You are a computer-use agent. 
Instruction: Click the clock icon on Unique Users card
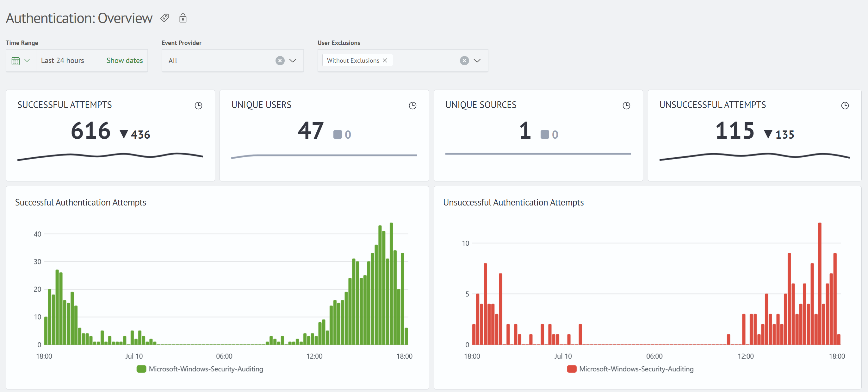pos(412,105)
